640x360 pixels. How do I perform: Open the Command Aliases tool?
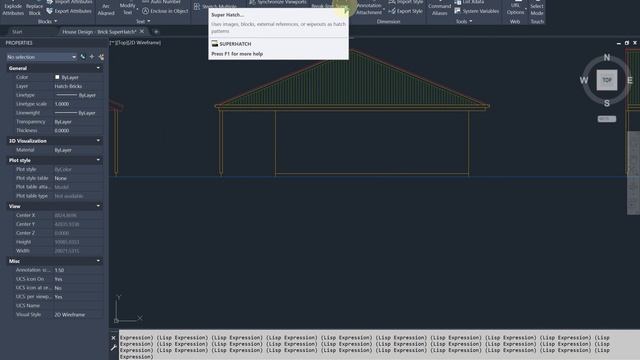[x=440, y=8]
